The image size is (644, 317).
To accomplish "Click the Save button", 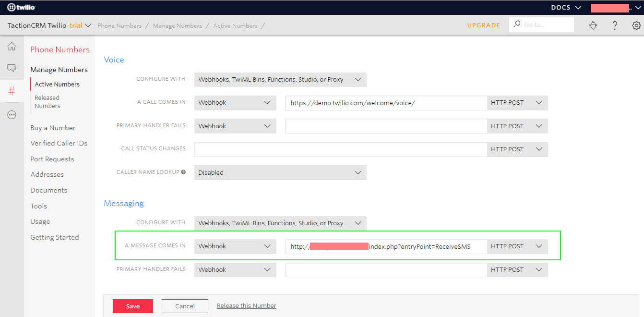I will coord(133,306).
